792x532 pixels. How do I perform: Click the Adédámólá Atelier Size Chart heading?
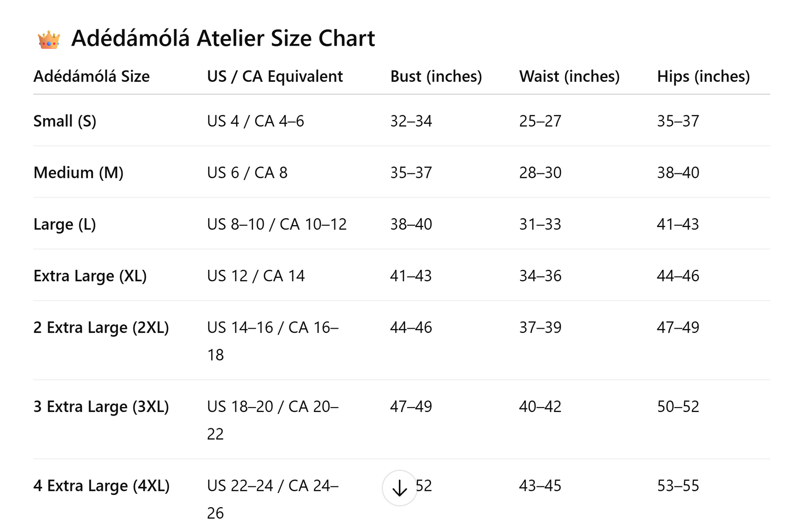[x=223, y=39]
